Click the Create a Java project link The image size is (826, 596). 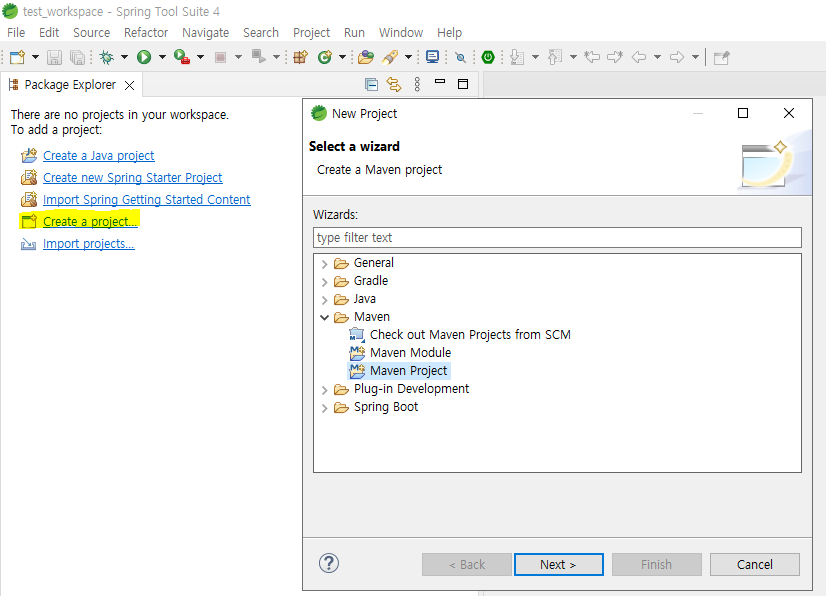(x=99, y=156)
